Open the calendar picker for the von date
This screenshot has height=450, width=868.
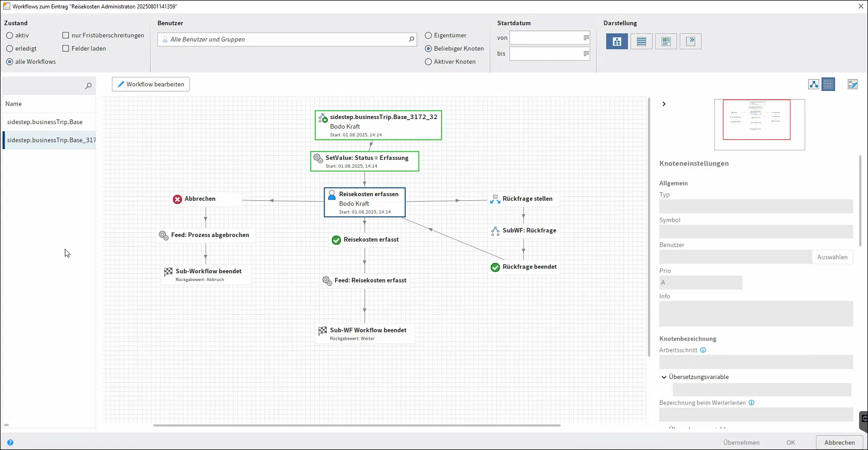[586, 38]
